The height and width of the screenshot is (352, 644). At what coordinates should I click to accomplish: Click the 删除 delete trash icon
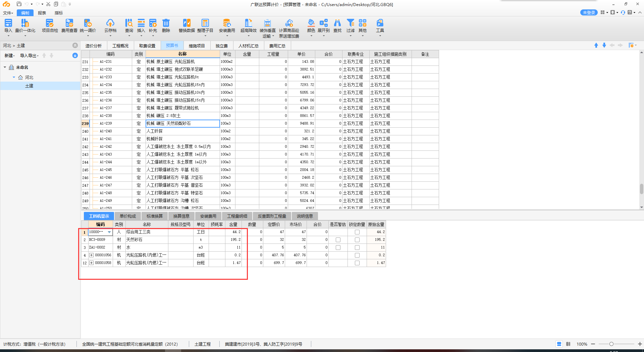click(166, 26)
